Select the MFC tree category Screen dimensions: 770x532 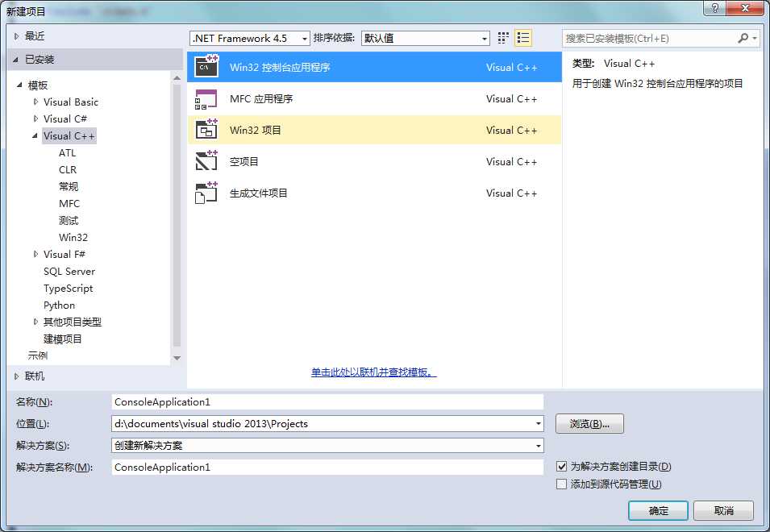(69, 204)
